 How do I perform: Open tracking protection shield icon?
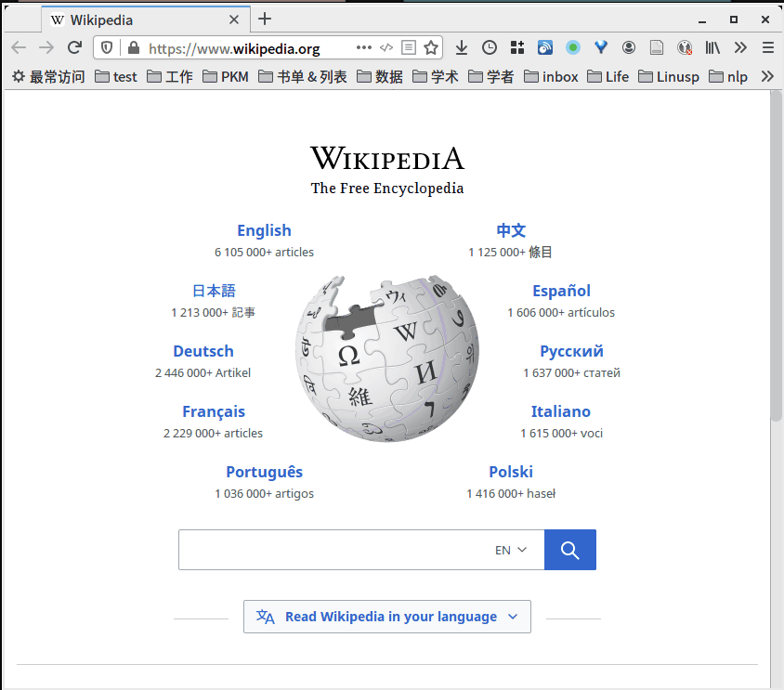(107, 47)
